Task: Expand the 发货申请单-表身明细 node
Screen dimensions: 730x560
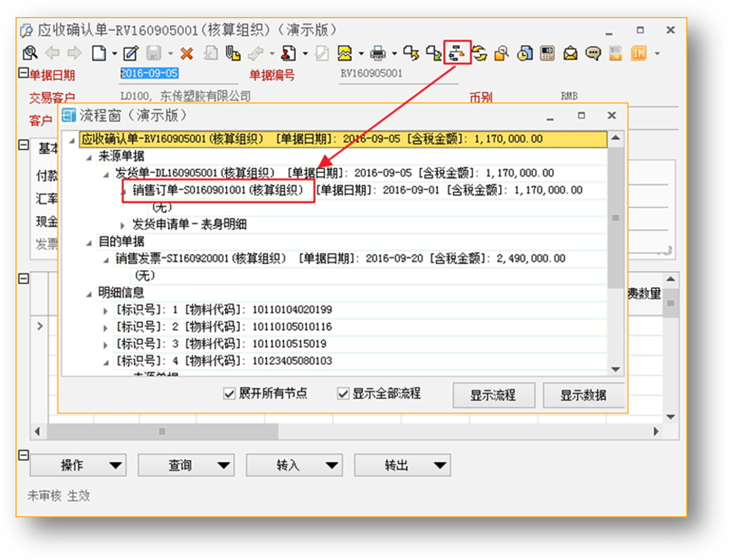Action: tap(122, 224)
